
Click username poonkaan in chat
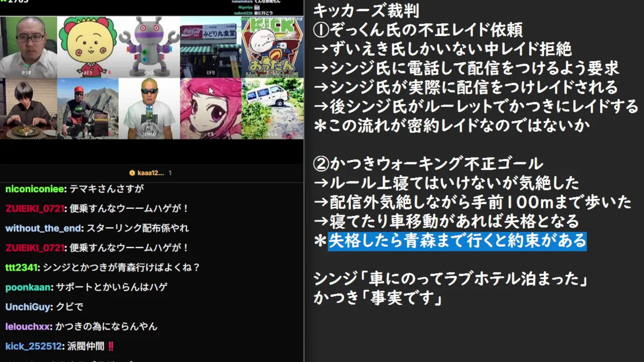[29, 287]
